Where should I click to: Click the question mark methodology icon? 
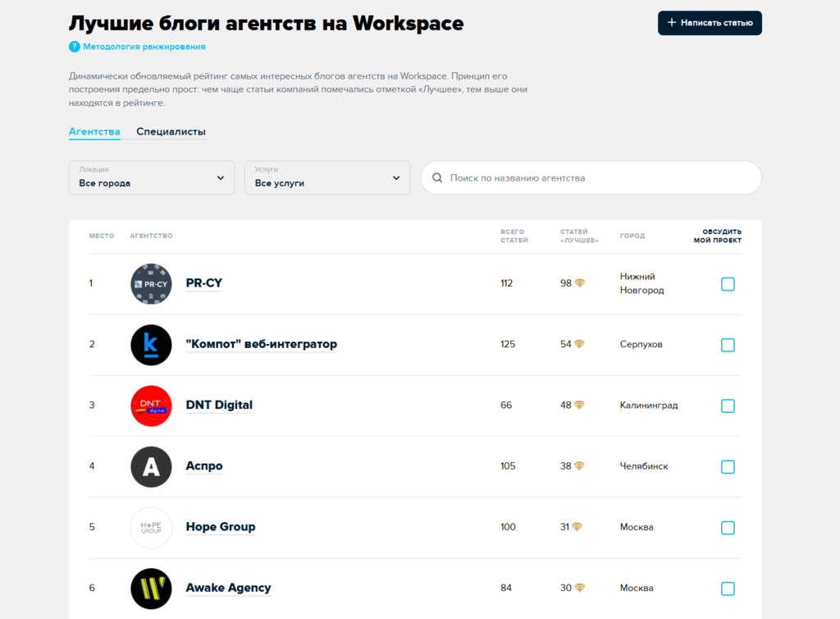click(x=75, y=47)
